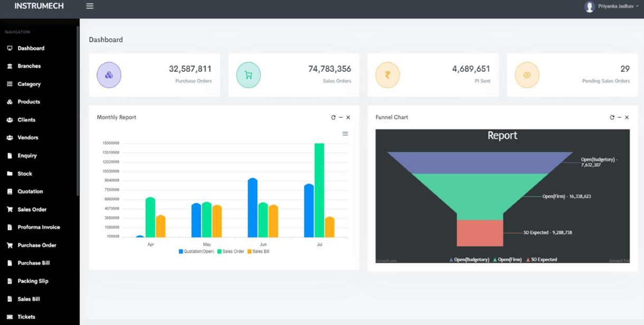
Task: Collapse the Funnel Chart panel
Action: (x=619, y=117)
